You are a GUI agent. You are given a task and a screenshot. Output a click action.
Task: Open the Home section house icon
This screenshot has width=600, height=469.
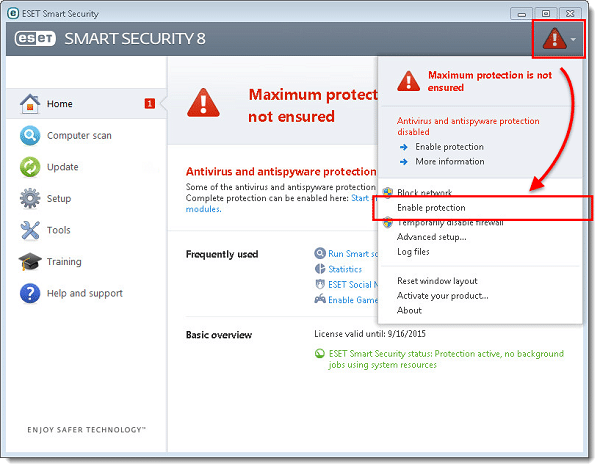click(30, 104)
